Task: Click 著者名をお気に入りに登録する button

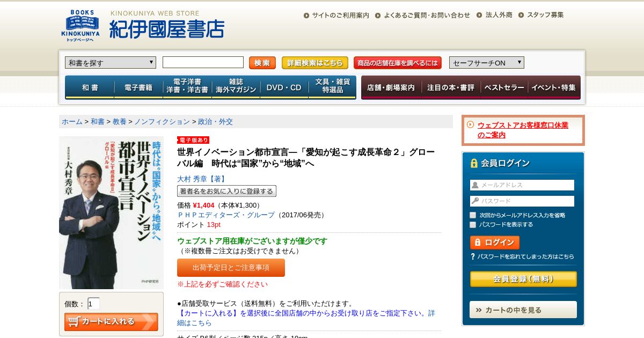Action: 226,191
